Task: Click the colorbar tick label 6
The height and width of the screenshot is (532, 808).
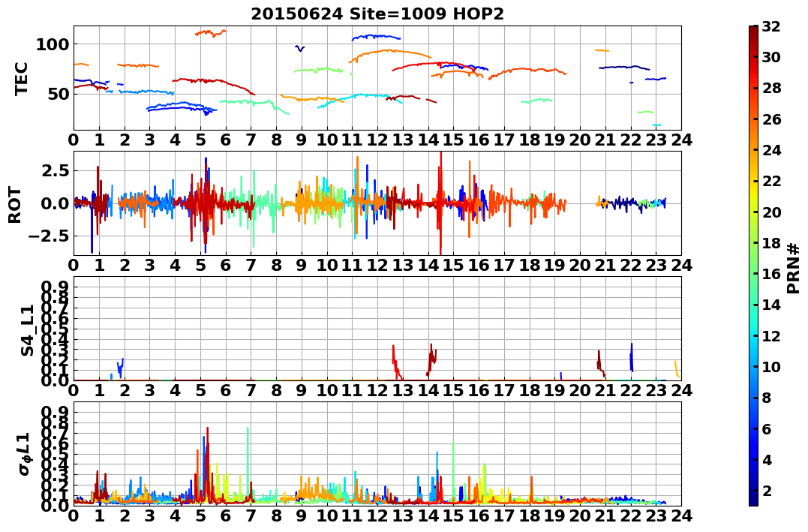Action: [x=766, y=428]
